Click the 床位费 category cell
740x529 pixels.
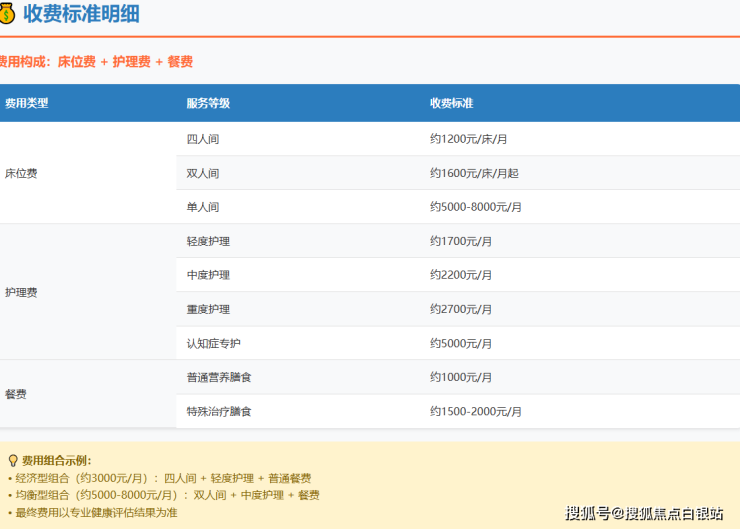(21, 173)
